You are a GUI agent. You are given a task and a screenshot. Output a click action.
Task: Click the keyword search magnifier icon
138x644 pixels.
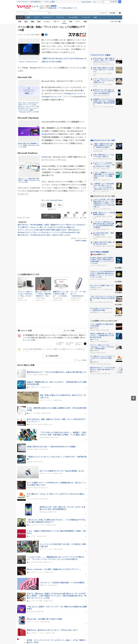click(x=49, y=13)
